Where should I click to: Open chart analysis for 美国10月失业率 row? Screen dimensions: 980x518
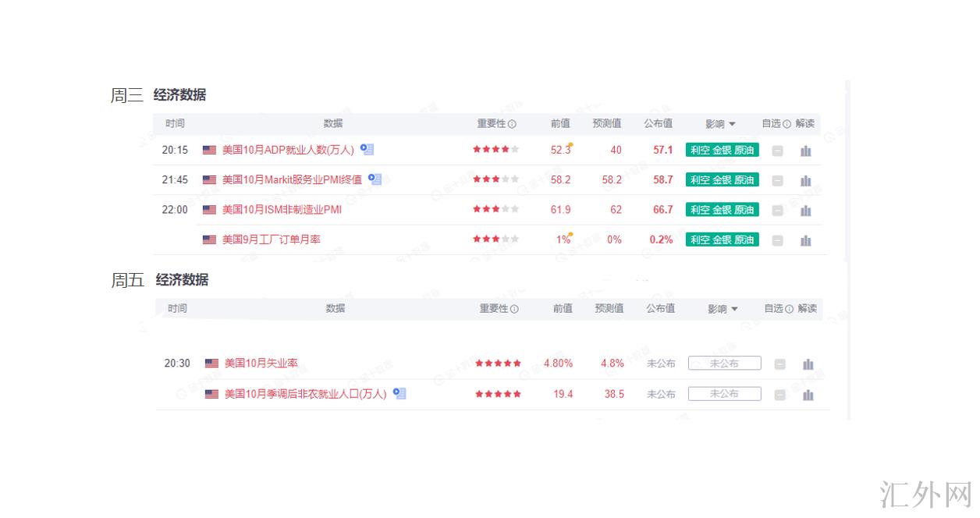pos(808,364)
